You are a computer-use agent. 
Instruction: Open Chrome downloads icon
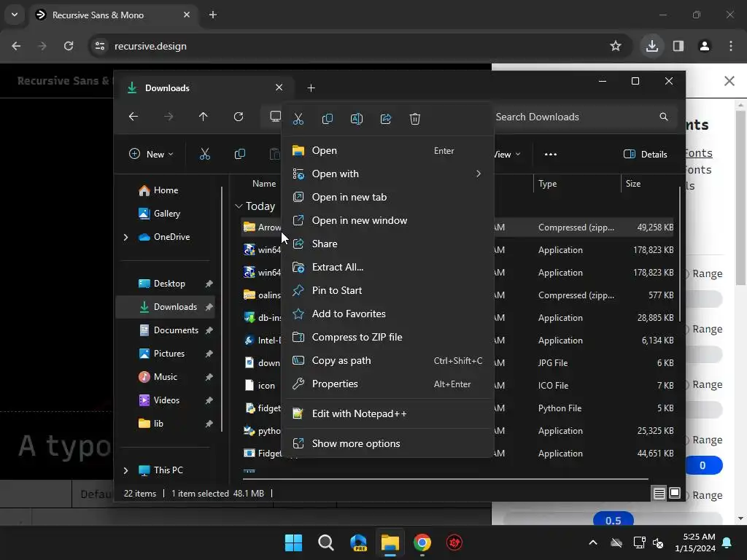(x=652, y=46)
